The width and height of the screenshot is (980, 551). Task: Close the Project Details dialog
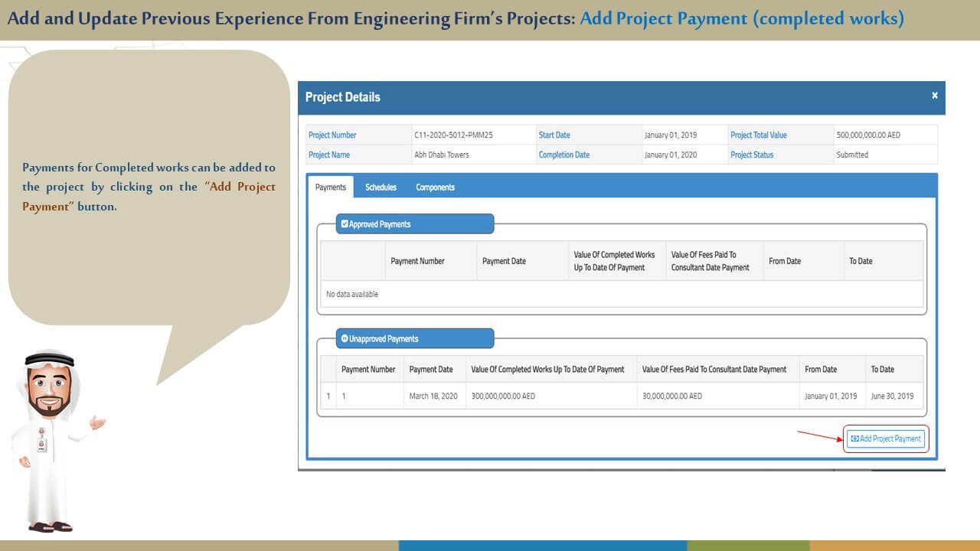point(934,96)
